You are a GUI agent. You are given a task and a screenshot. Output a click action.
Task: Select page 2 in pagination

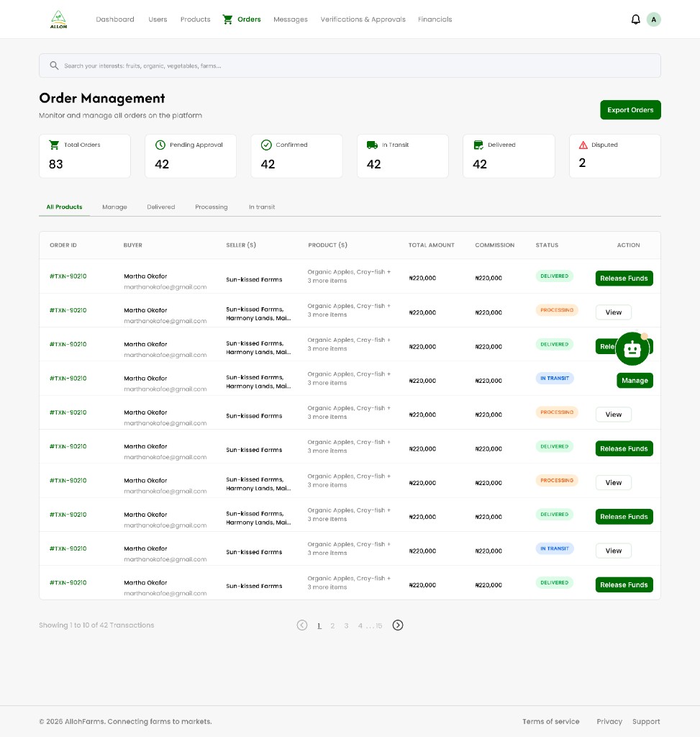(332, 625)
